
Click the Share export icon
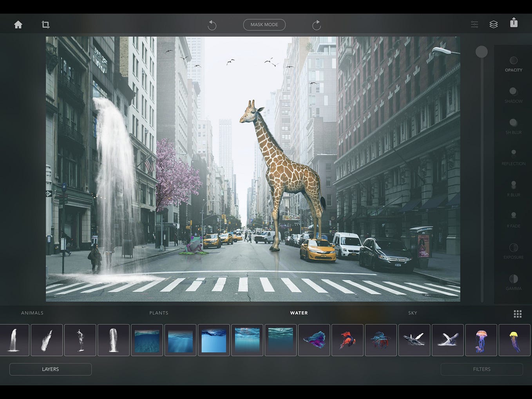tap(514, 24)
